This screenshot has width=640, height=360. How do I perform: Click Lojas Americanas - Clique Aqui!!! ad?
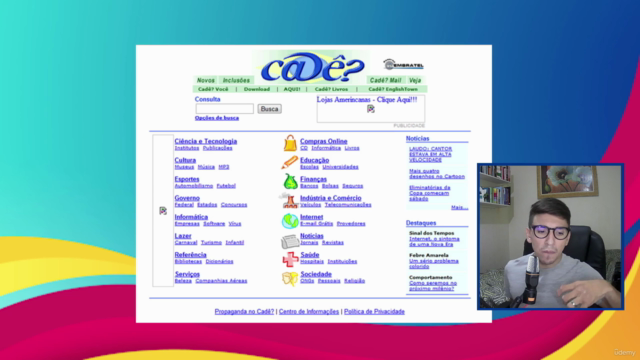click(367, 100)
